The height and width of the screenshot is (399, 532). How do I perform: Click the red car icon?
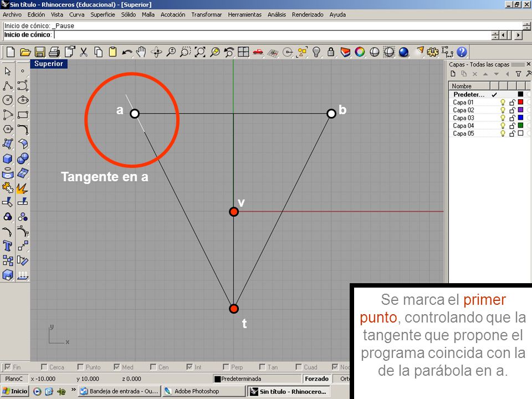(258, 52)
